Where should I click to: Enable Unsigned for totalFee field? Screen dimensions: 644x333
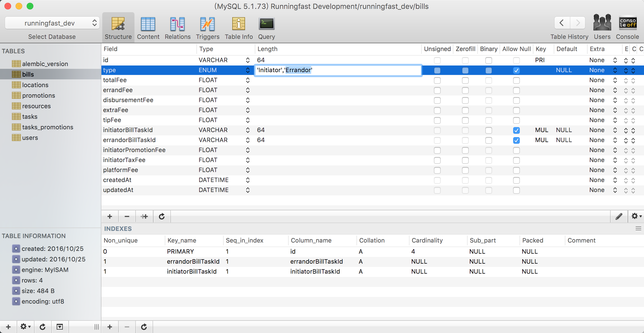click(437, 80)
